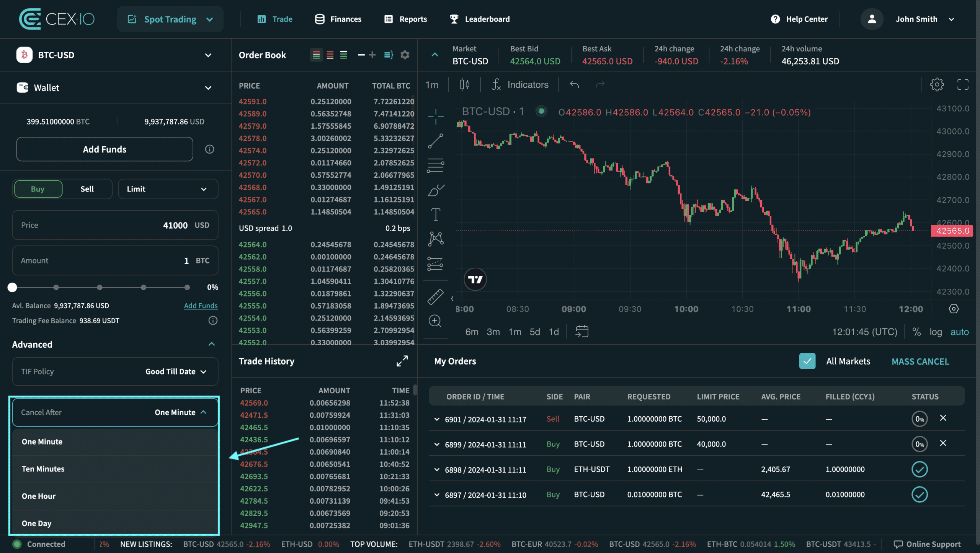Select the crosshair cursor chart tool
This screenshot has height=553, width=980.
pyautogui.click(x=436, y=116)
